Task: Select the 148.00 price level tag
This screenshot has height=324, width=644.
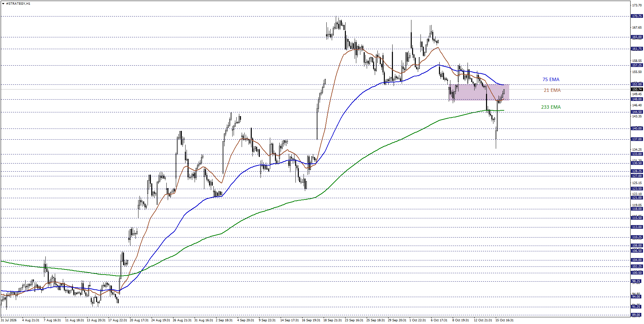Action: [637, 99]
